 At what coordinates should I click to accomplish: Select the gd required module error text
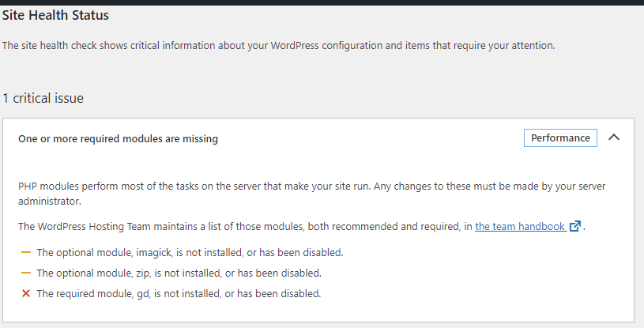tap(179, 293)
